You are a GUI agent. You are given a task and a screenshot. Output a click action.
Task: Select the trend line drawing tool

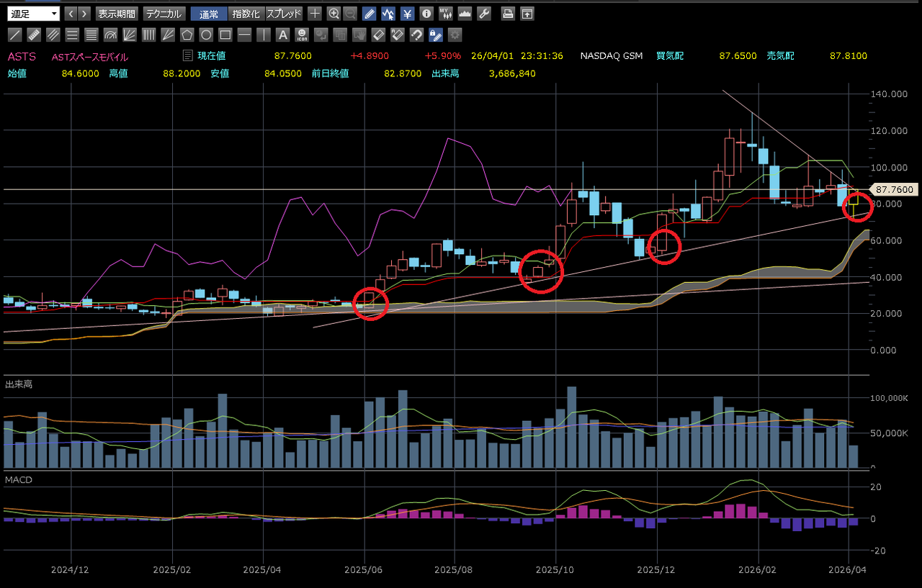click(14, 35)
